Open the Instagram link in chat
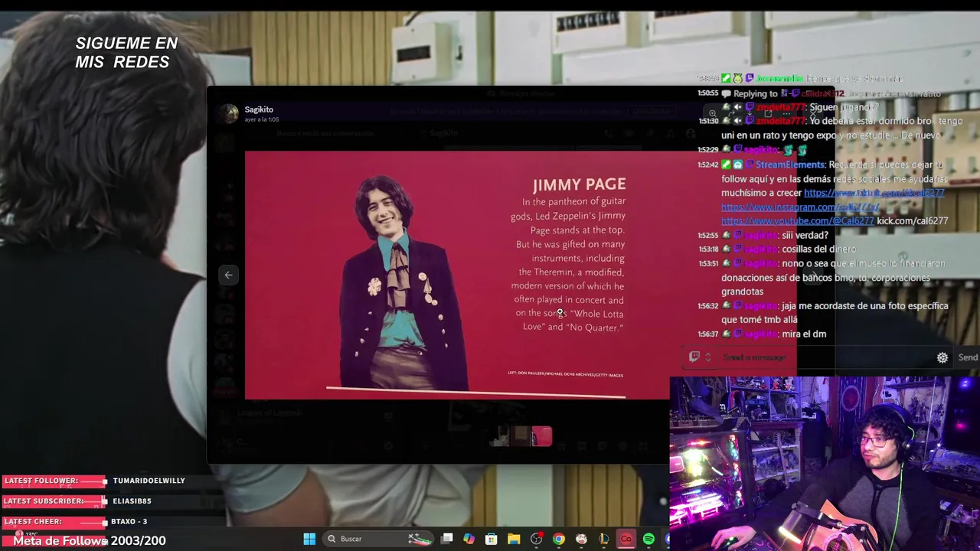The image size is (980, 551). pyautogui.click(x=799, y=207)
